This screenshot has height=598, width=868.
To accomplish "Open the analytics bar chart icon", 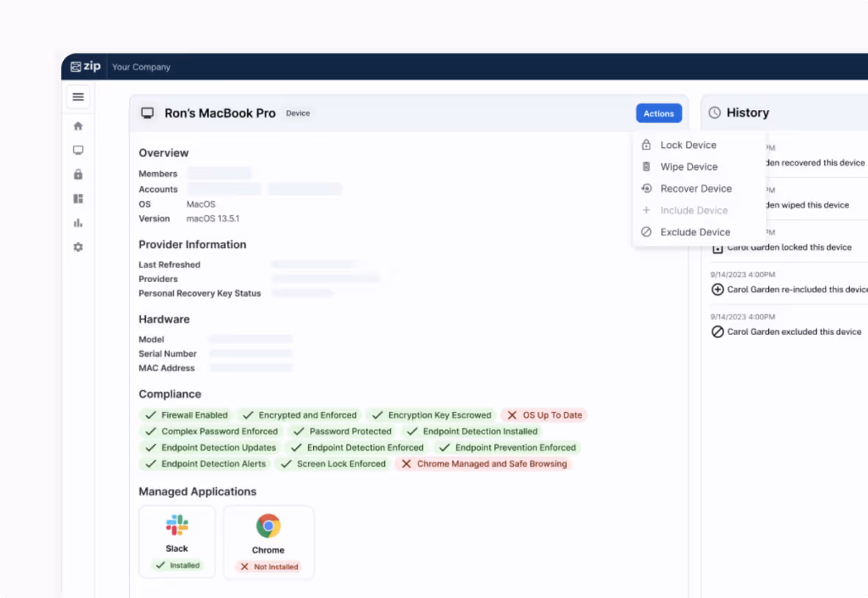I will click(78, 223).
